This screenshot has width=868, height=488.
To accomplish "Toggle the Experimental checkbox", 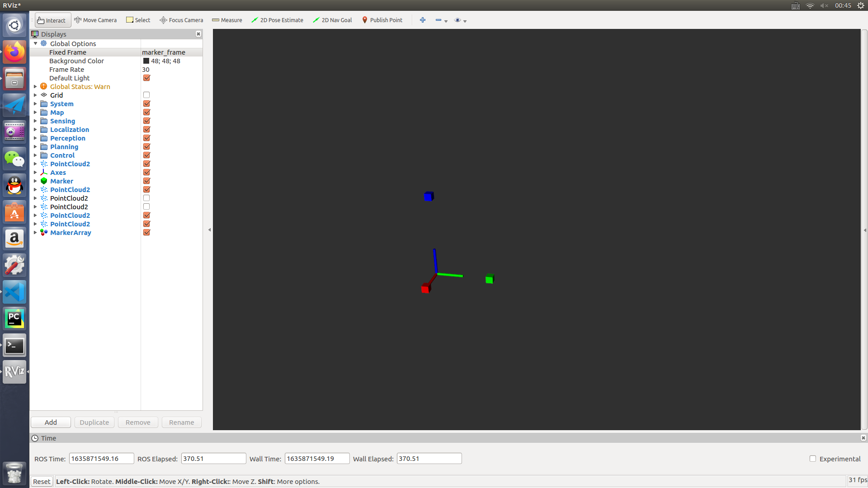I will coord(813,459).
